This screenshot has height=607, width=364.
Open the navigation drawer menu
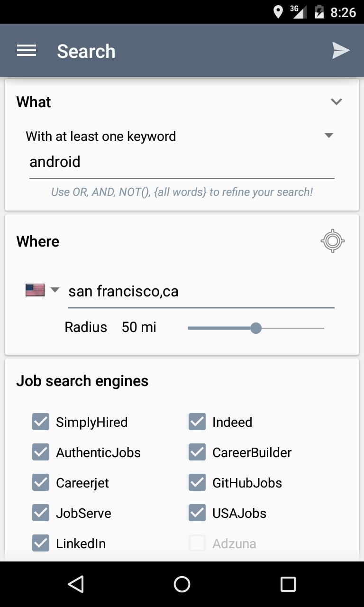pos(27,50)
